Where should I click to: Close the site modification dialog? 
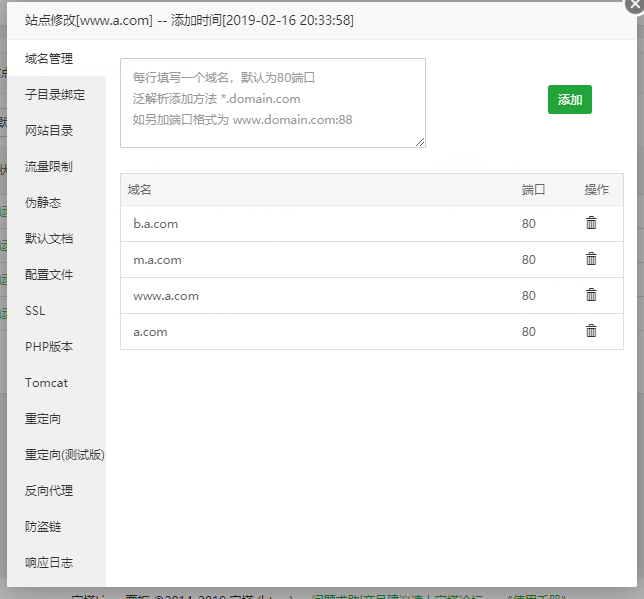point(635,5)
